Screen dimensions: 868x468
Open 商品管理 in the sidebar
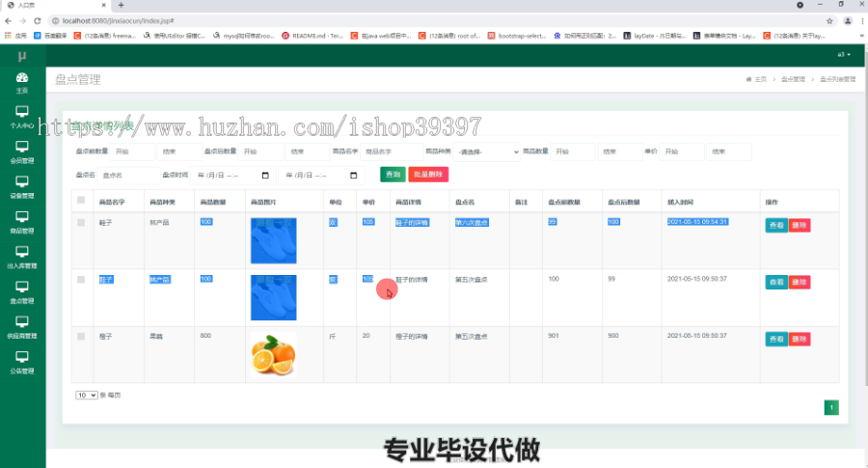tap(22, 223)
